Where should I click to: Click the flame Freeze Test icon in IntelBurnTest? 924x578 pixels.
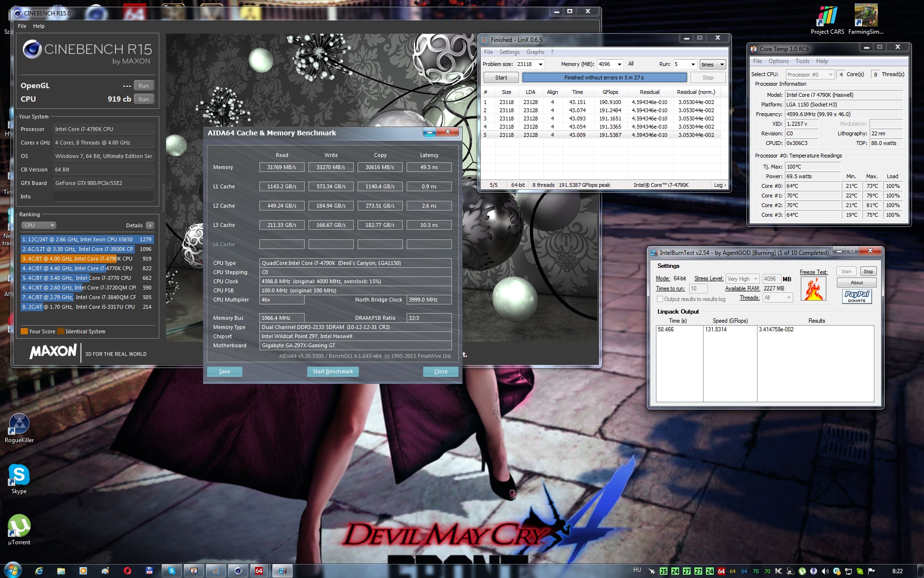(x=813, y=289)
